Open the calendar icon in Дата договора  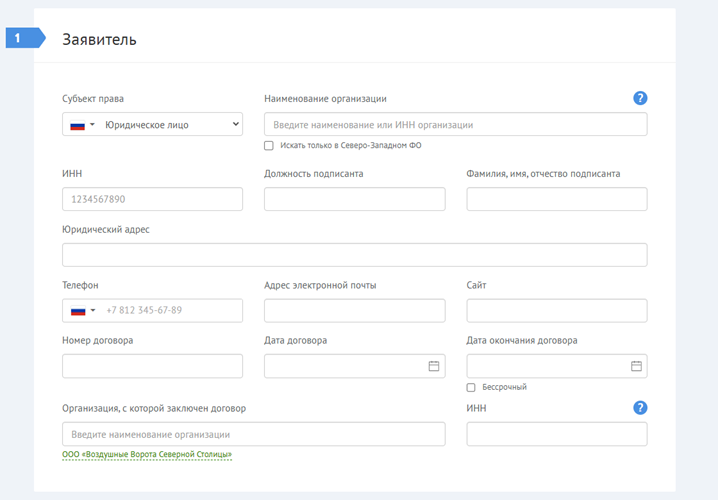(434, 366)
